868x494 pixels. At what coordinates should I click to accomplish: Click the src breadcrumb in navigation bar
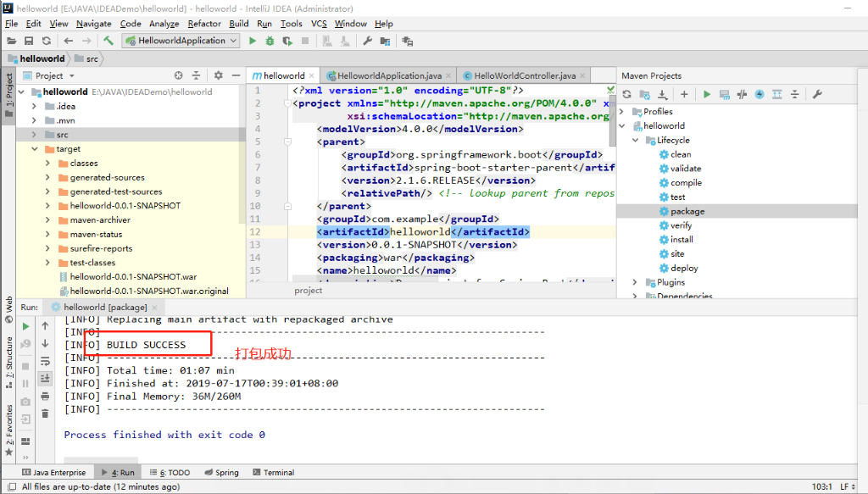point(87,58)
